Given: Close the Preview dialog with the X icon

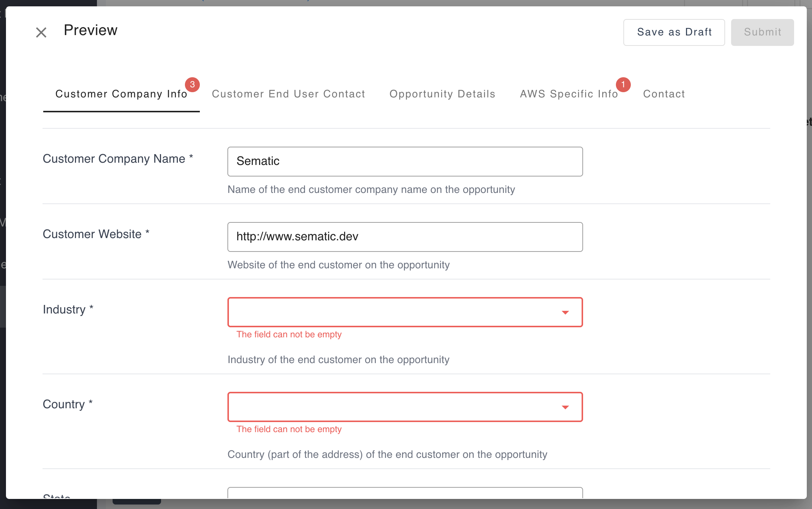Looking at the screenshot, I should (41, 32).
